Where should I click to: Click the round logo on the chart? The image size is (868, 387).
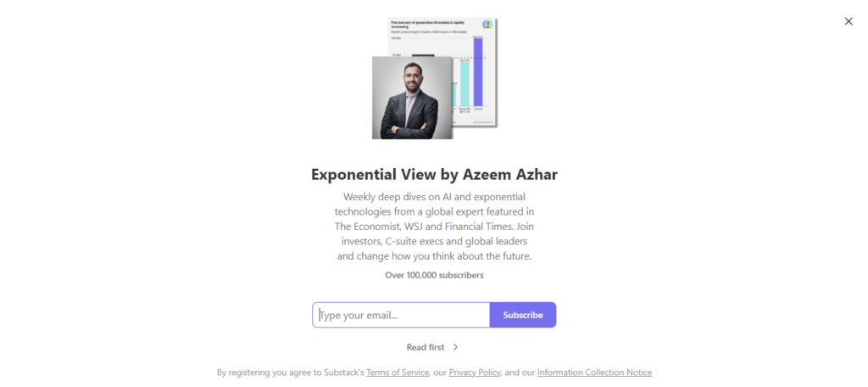pos(487,25)
